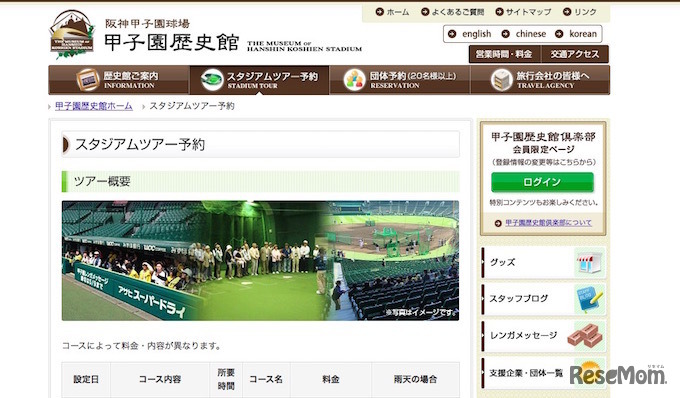Click the arrow icon before chinese
Screen dimensions: 680x398
pos(505,34)
